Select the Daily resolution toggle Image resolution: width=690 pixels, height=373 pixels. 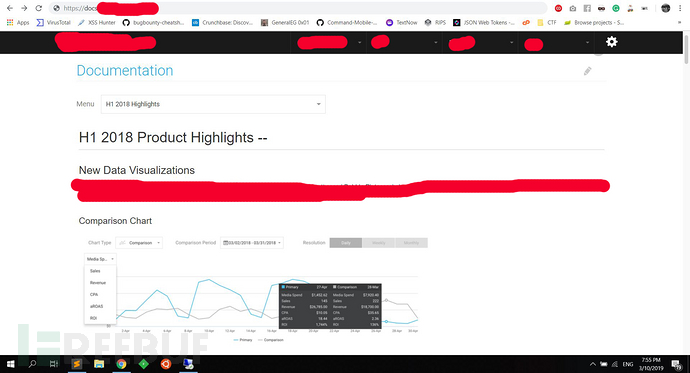(x=346, y=243)
